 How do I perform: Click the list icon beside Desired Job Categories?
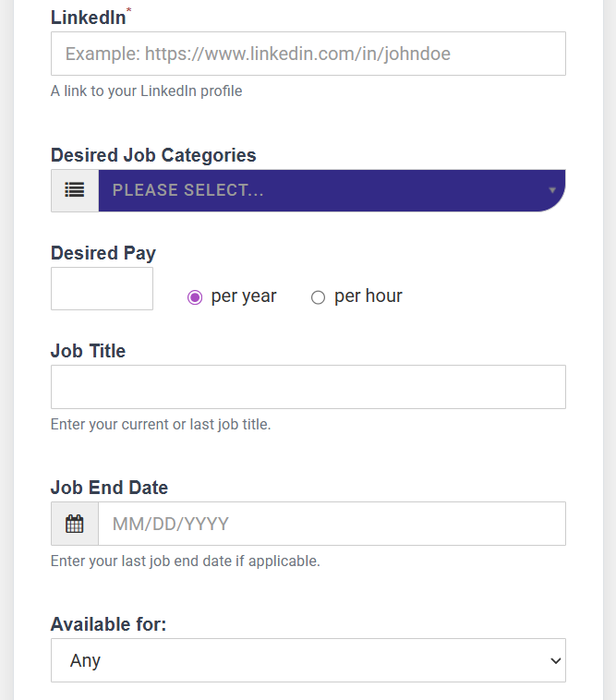75,190
